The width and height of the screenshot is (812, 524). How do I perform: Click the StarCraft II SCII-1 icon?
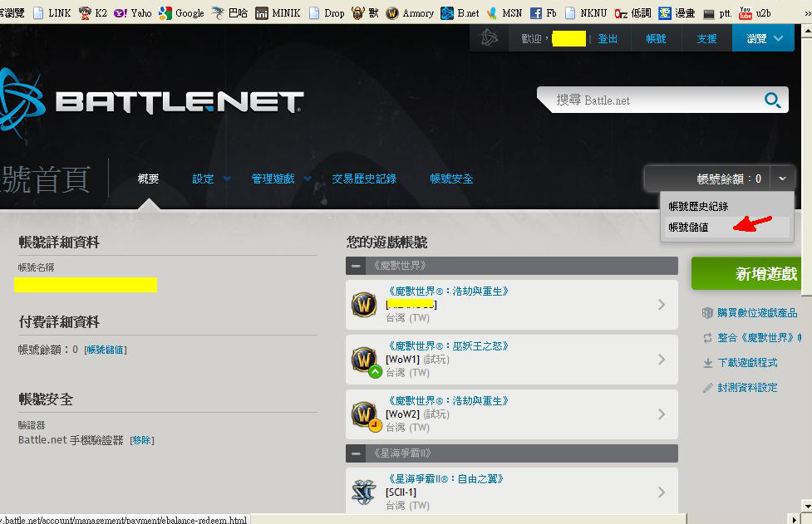click(363, 492)
